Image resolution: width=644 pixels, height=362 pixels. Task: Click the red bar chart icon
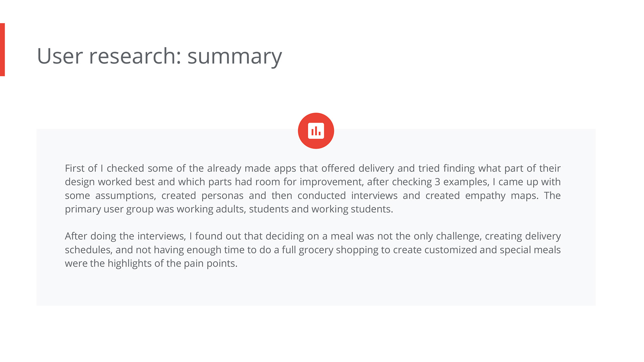[x=316, y=131]
